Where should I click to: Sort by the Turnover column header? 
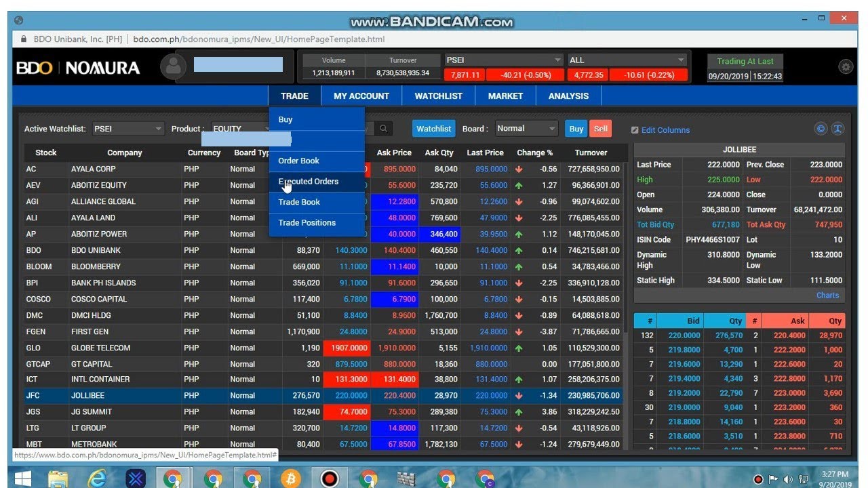pyautogui.click(x=591, y=153)
